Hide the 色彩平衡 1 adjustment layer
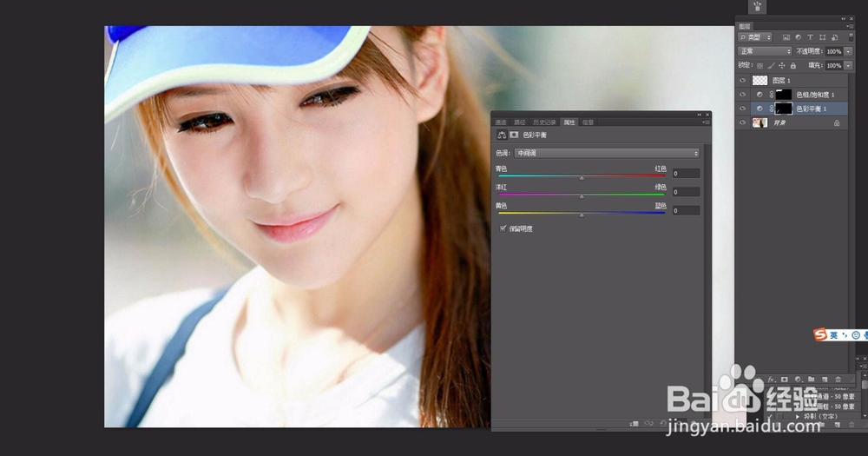The image size is (868, 456). pos(742,109)
